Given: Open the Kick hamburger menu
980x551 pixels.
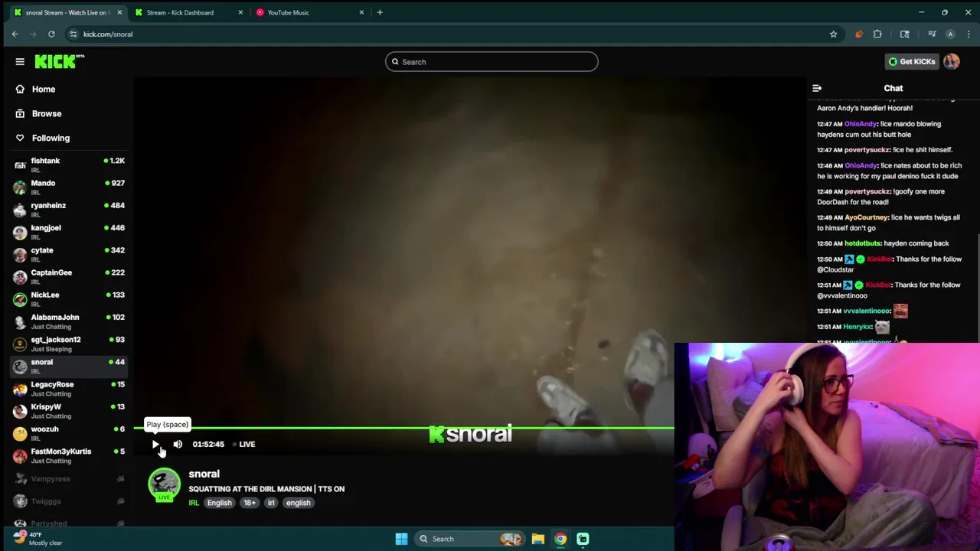Looking at the screenshot, I should pos(20,62).
